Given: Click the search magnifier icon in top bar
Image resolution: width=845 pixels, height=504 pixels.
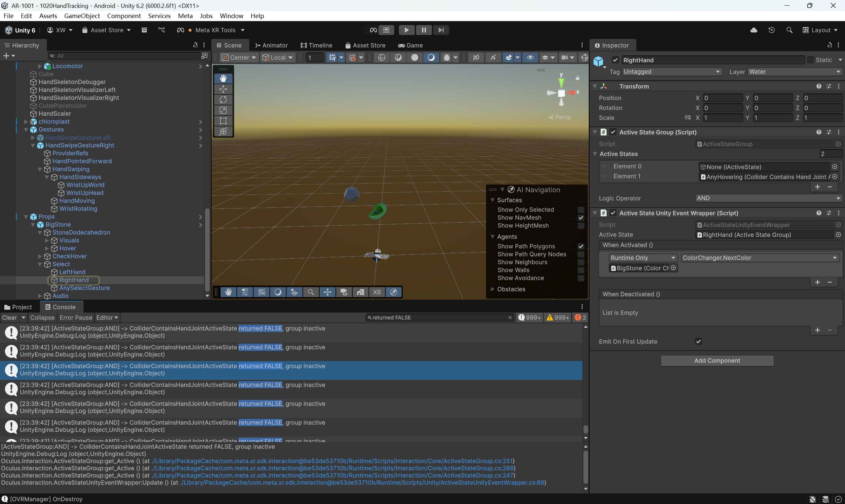Looking at the screenshot, I should click(x=789, y=30).
